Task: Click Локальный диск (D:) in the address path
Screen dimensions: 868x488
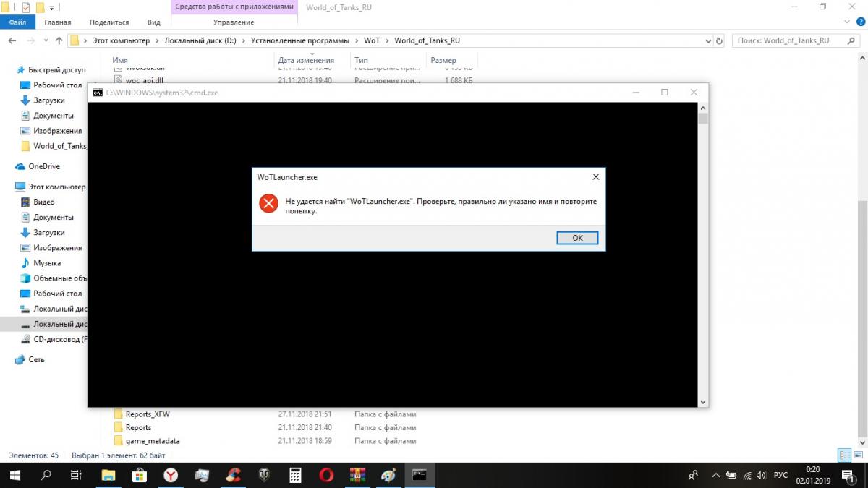Action: pyautogui.click(x=200, y=40)
